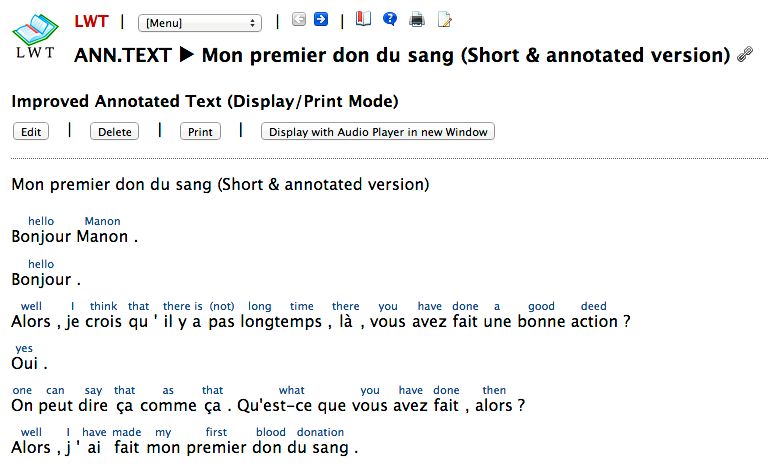Click the LWT book logo
This screenshot has width=768, height=474.
click(36, 37)
